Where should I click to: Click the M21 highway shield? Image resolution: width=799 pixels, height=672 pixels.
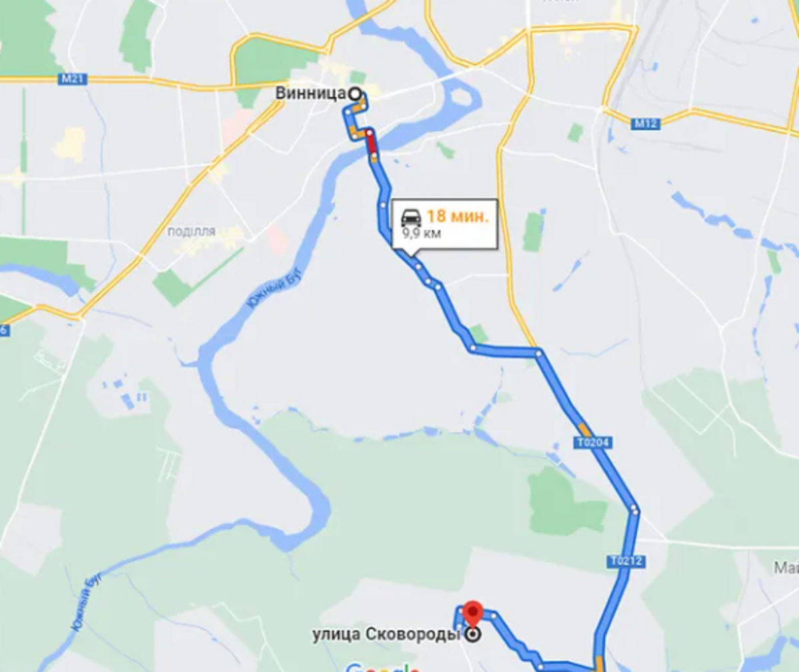pos(72,79)
